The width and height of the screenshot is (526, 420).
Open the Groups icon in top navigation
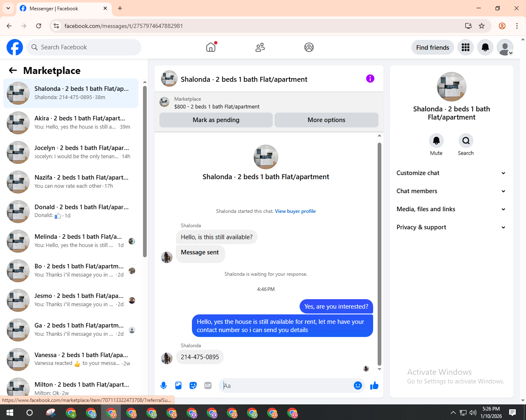click(x=309, y=47)
